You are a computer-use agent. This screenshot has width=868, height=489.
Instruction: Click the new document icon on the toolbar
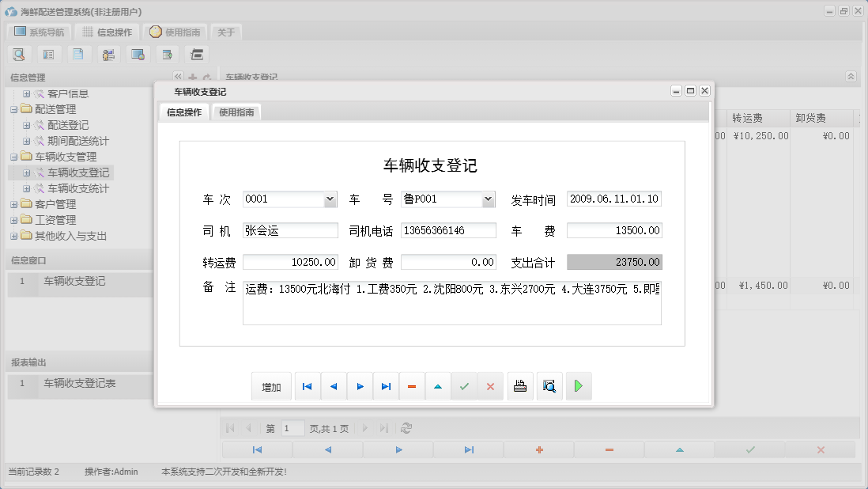79,54
